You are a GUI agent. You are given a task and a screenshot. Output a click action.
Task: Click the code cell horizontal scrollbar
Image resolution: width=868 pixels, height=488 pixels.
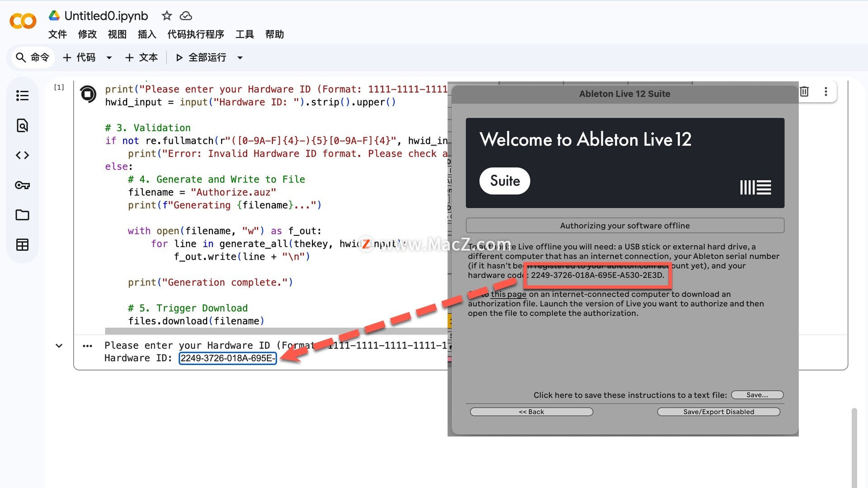pos(276,331)
